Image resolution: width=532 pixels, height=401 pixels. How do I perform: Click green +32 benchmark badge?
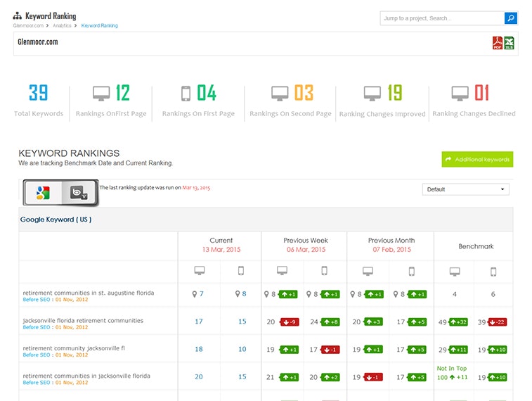pos(458,322)
